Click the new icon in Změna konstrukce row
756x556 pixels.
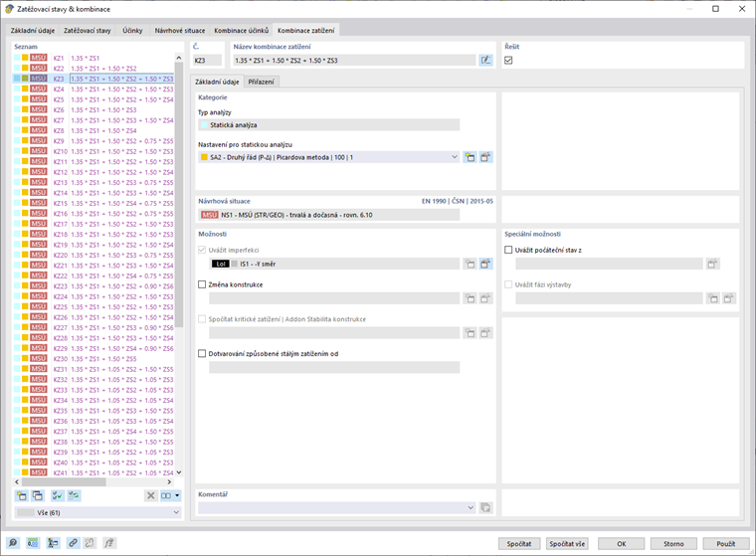click(x=470, y=298)
